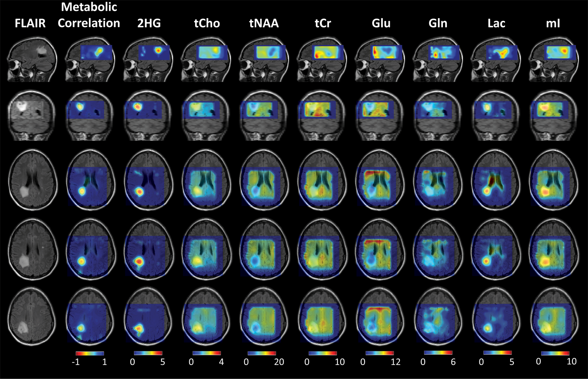The width and height of the screenshot is (588, 379).
Task: Open the coronal FLAIR brain image
Action: 32,115
